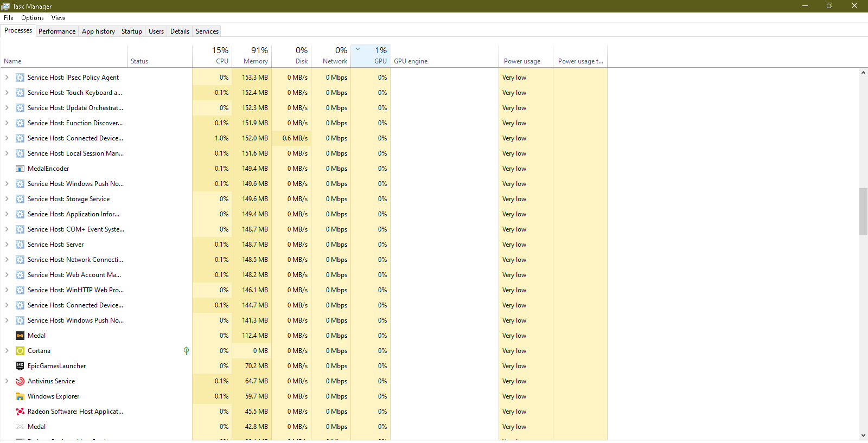
Task: Click the EpicGamesLauncher icon
Action: [20, 366]
